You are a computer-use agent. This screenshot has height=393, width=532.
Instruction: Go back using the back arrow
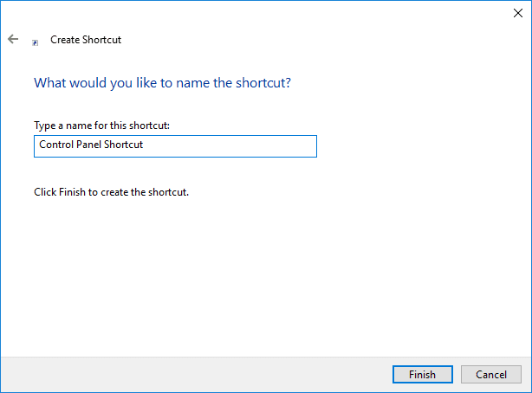coord(13,39)
